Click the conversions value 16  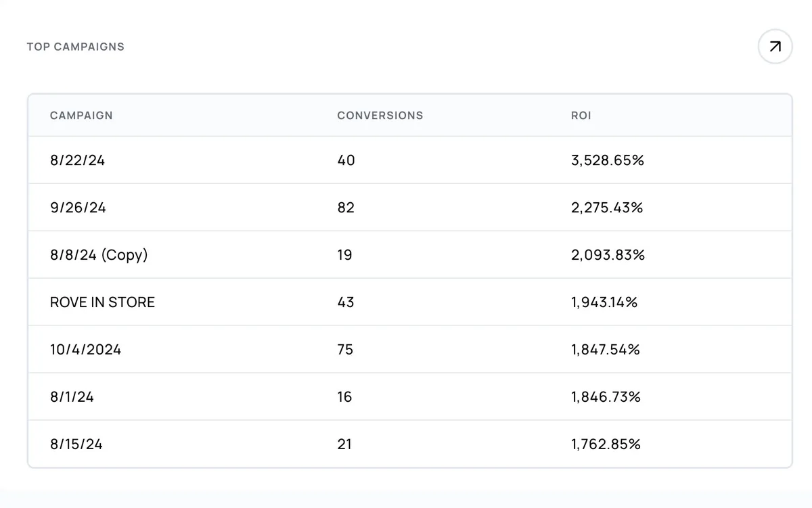(345, 397)
